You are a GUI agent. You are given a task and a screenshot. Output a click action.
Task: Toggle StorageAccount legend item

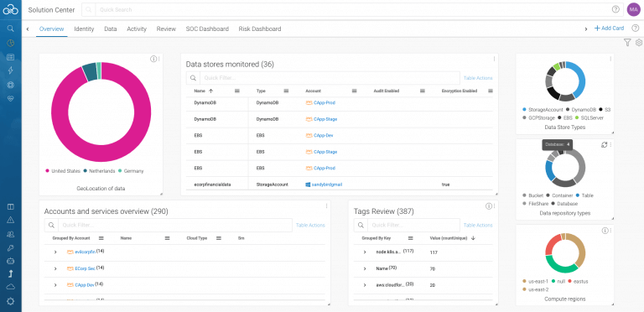pyautogui.click(x=543, y=110)
